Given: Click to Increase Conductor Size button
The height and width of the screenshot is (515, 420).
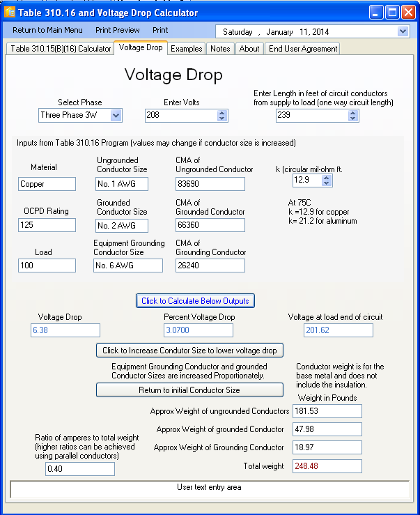Looking at the screenshot, I should 189,350.
